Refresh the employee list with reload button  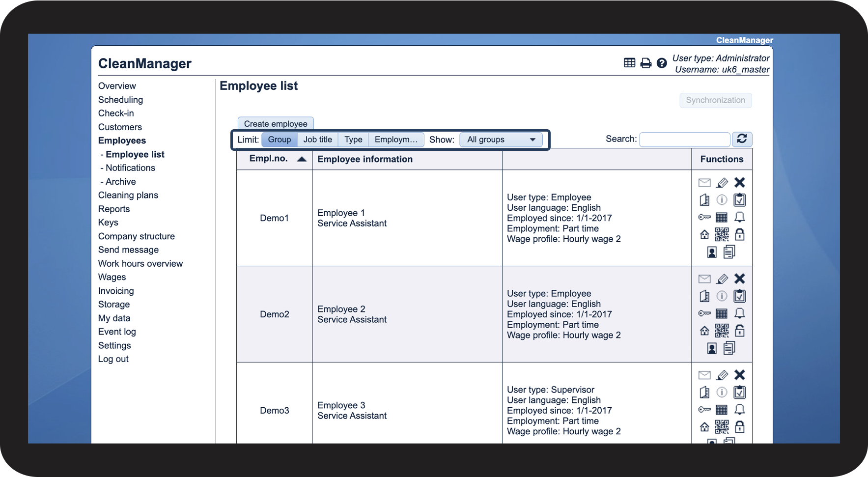click(x=742, y=139)
